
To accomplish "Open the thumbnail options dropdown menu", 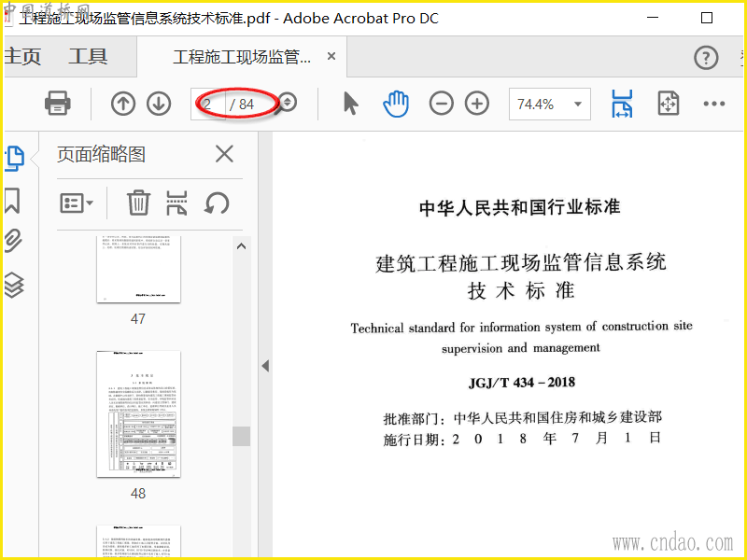I will click(x=77, y=203).
